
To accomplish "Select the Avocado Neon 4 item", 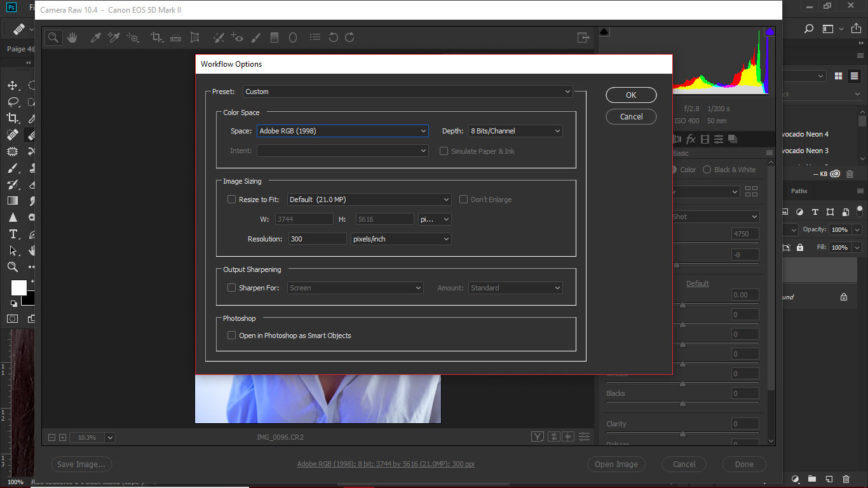I will [x=804, y=134].
